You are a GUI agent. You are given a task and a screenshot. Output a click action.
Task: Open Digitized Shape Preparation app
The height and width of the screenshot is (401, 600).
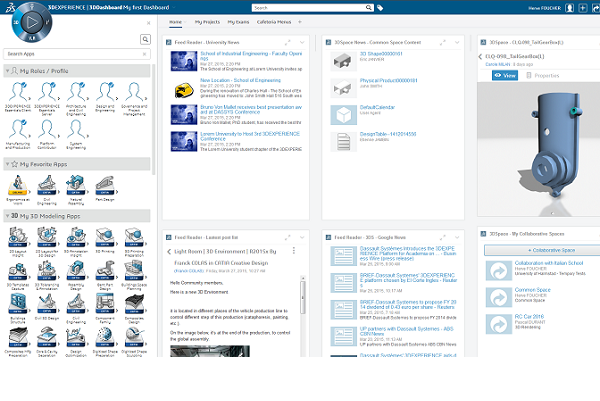coord(105,342)
